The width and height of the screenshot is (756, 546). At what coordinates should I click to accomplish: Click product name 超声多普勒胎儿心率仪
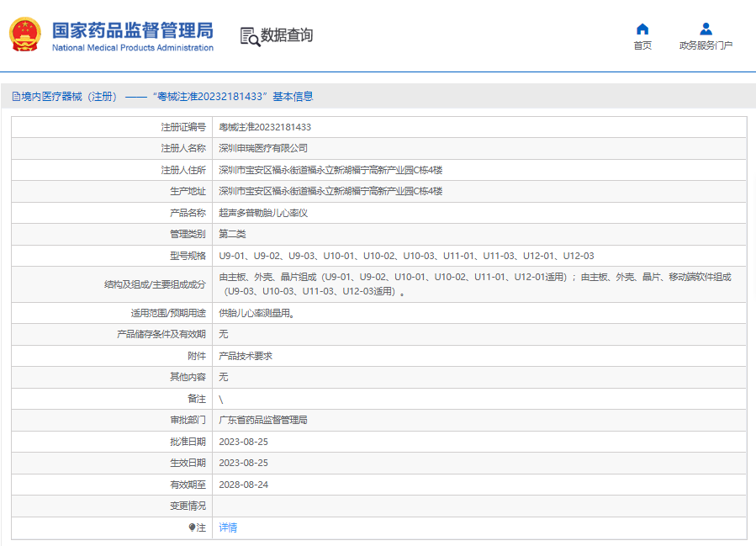point(263,213)
